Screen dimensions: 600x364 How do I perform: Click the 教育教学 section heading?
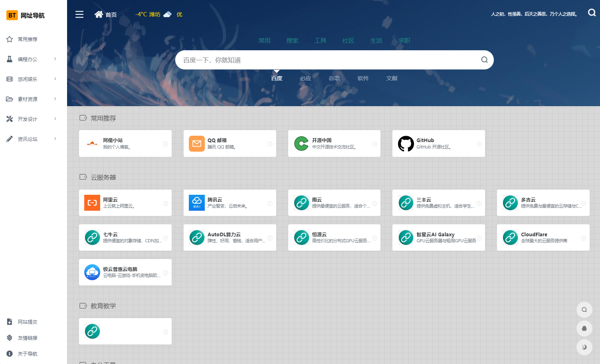pyautogui.click(x=103, y=306)
